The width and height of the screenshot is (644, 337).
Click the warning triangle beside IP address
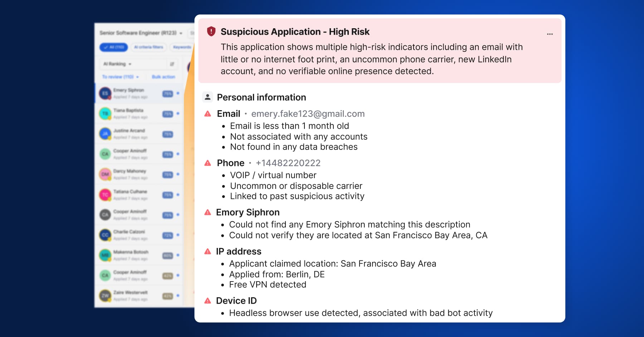point(208,251)
